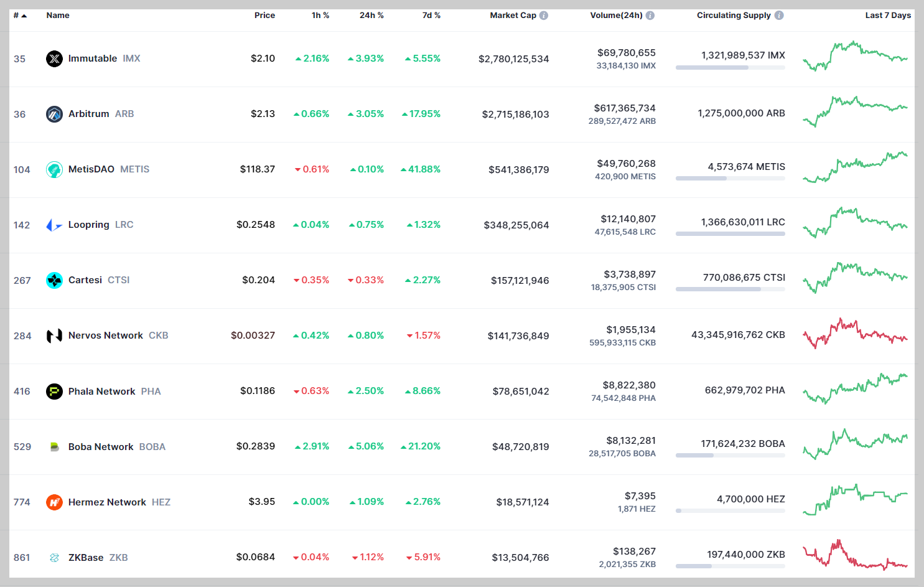Click Hermez Network circulating supply progress bar
924x587 pixels.
(x=730, y=511)
